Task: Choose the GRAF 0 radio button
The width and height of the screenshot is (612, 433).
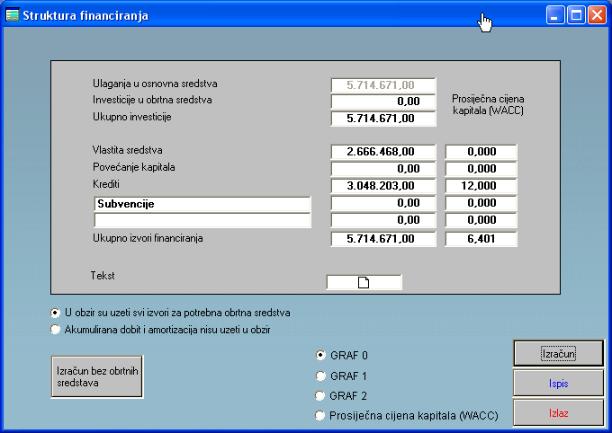Action: (320, 355)
